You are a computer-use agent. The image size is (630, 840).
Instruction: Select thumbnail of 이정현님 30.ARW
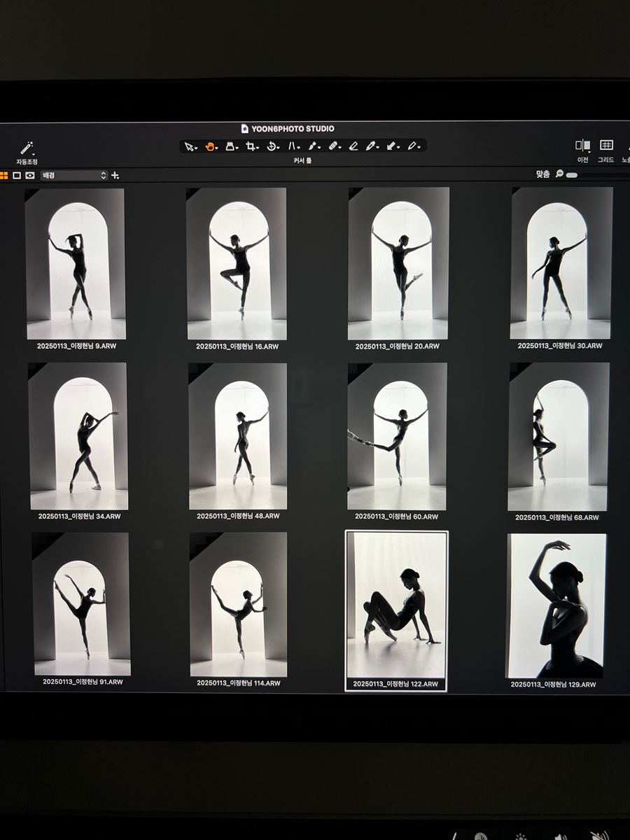pos(561,263)
